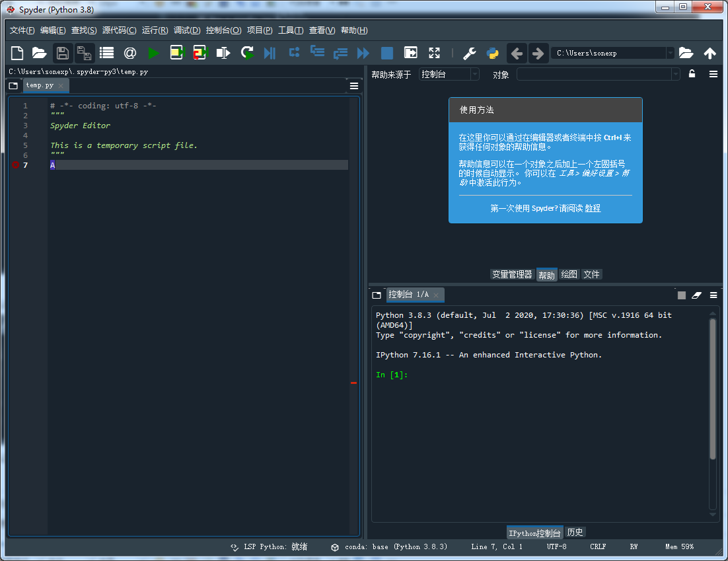Open 工具(T) menu
This screenshot has width=728, height=561.
click(x=291, y=30)
